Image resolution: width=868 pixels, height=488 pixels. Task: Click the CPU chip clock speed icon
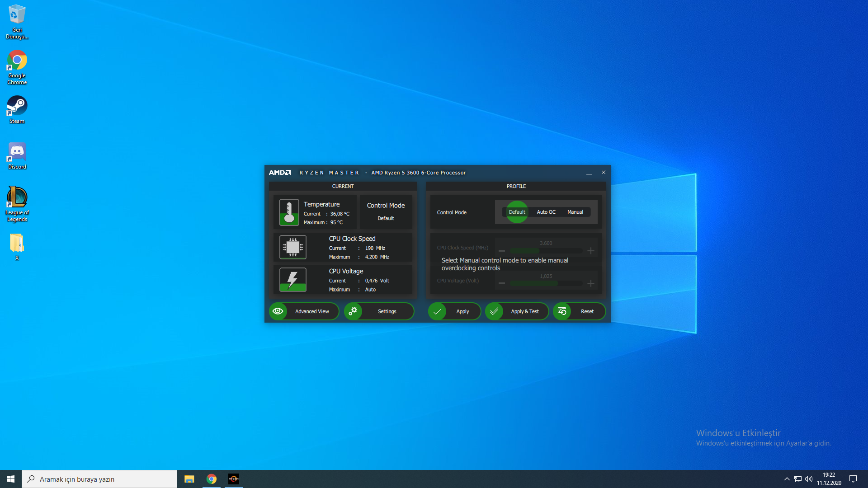point(292,247)
